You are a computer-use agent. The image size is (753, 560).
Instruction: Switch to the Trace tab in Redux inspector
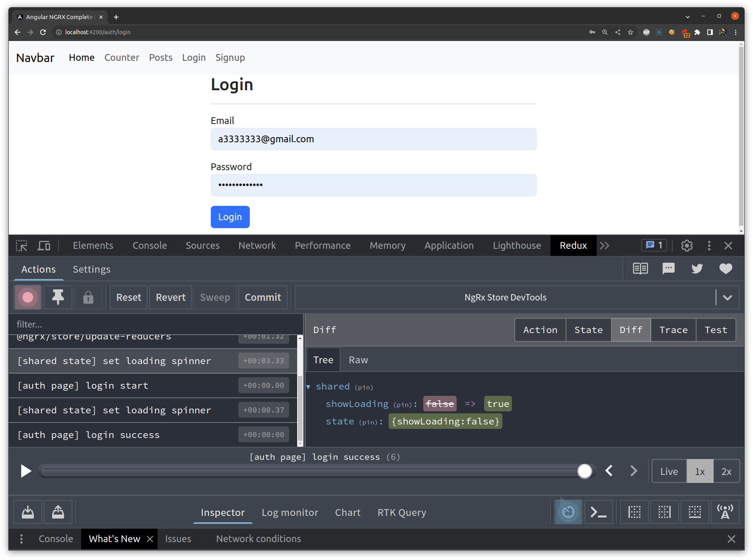tap(673, 329)
